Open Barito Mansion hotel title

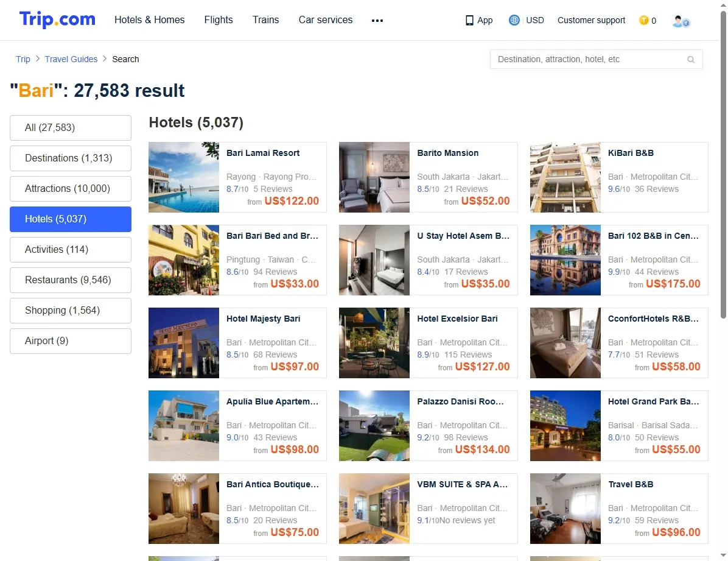click(x=447, y=153)
